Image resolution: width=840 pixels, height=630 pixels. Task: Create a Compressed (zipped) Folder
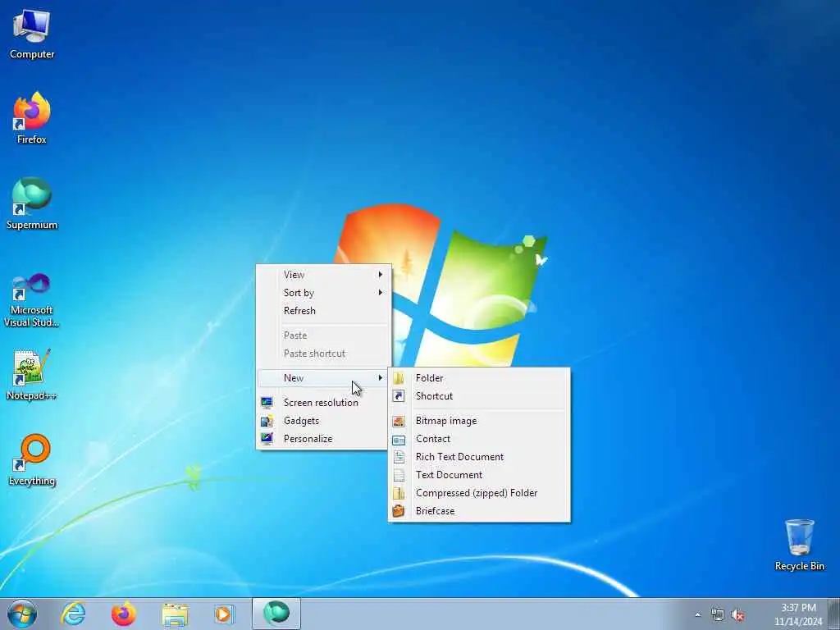pyautogui.click(x=479, y=493)
